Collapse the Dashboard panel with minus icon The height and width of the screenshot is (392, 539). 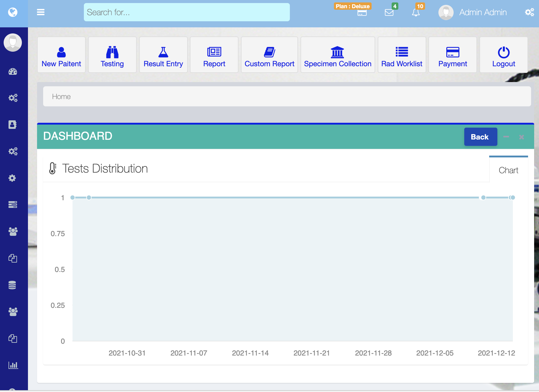point(506,137)
